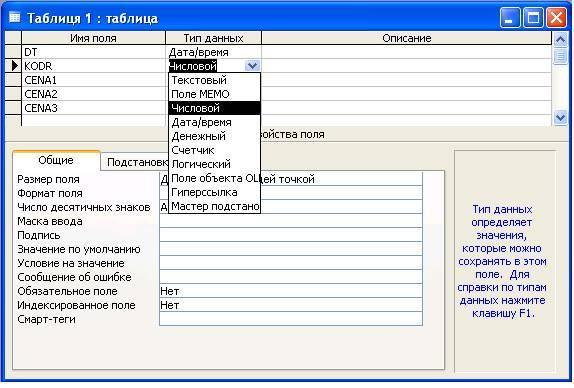This screenshot has width=574, height=388.
Task: Click the scroll down arrow of field grid
Action: tap(560, 118)
